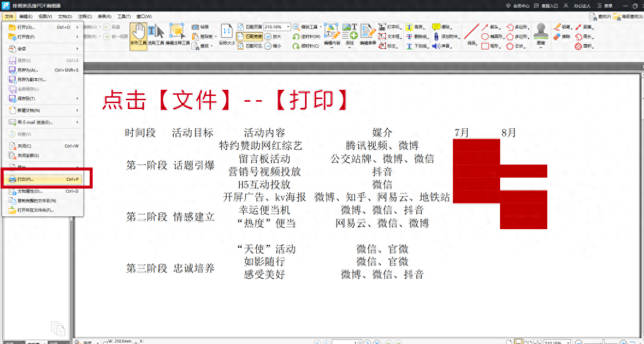The width and height of the screenshot is (644, 344).
Task: Select the 文本框 text box tool
Action: pos(389,36)
